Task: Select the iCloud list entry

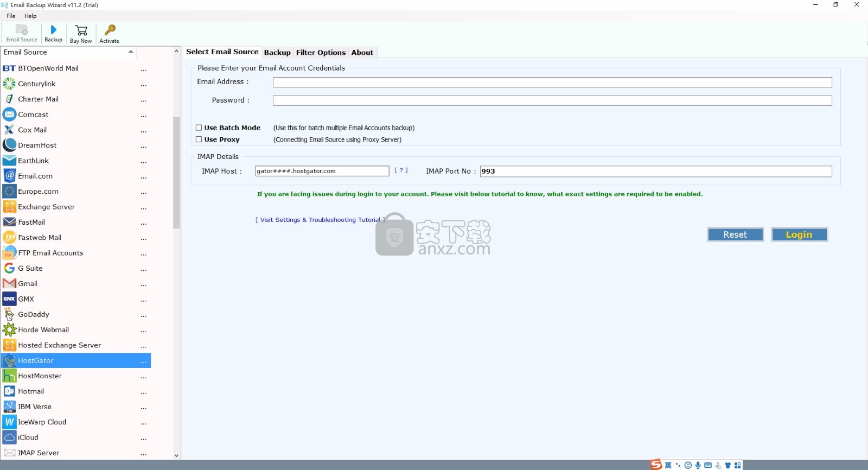Action: click(x=76, y=437)
